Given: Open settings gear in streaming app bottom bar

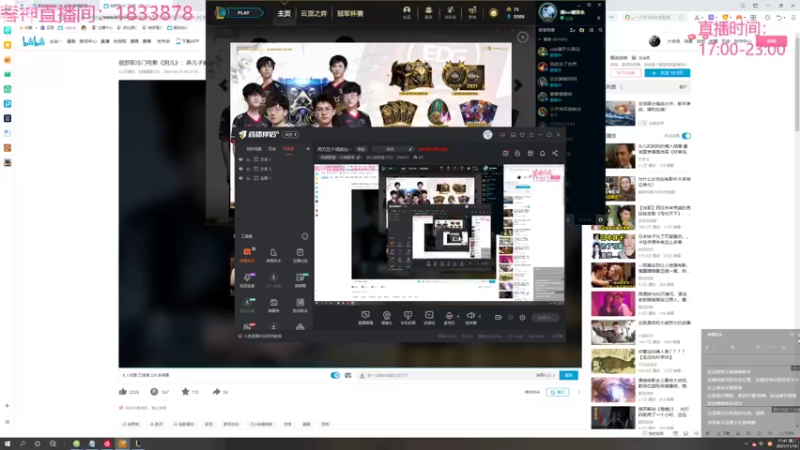Looking at the screenshot, I should (x=522, y=317).
